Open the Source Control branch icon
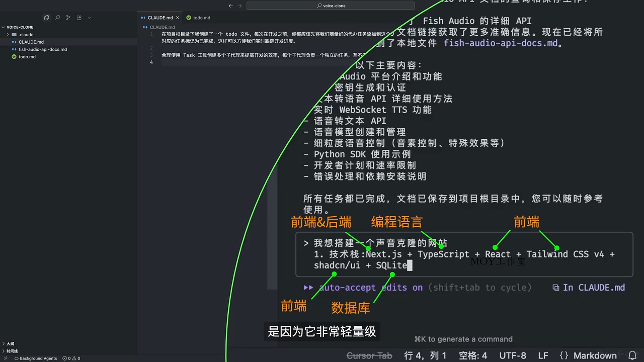The width and height of the screenshot is (644, 362). point(68,18)
